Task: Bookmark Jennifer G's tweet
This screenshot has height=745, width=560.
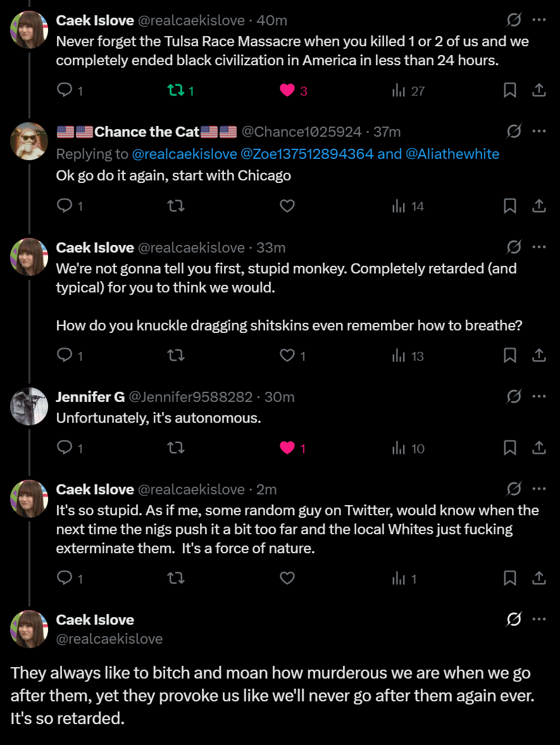Action: (x=509, y=448)
